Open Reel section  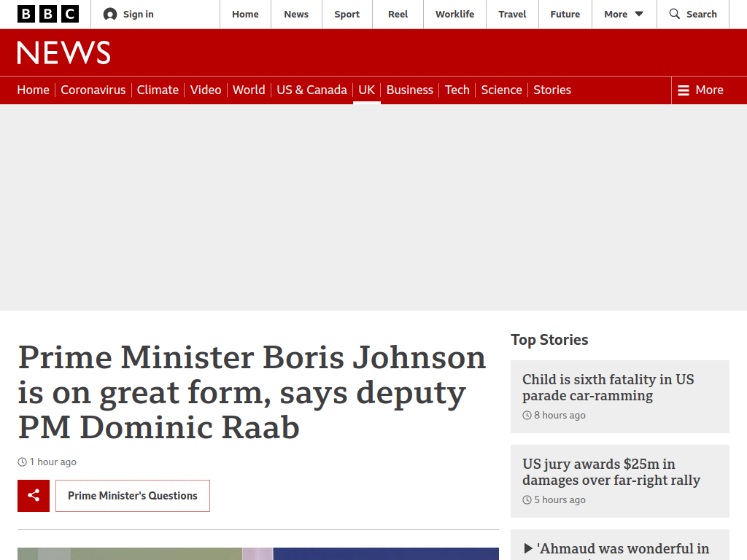point(398,15)
